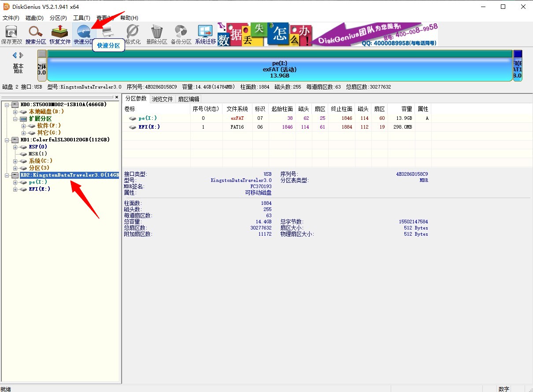This screenshot has width=533, height=392.
Task: Open the 分区(P) menu
Action: [58, 18]
